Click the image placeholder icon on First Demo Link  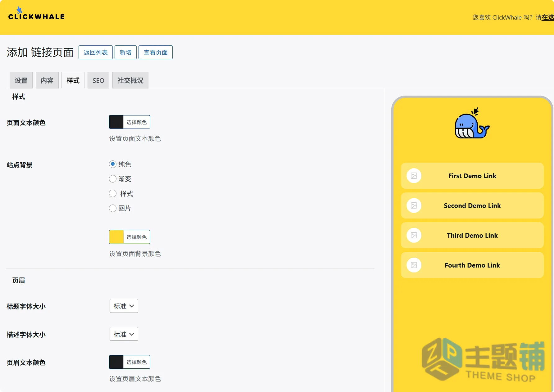coord(414,176)
